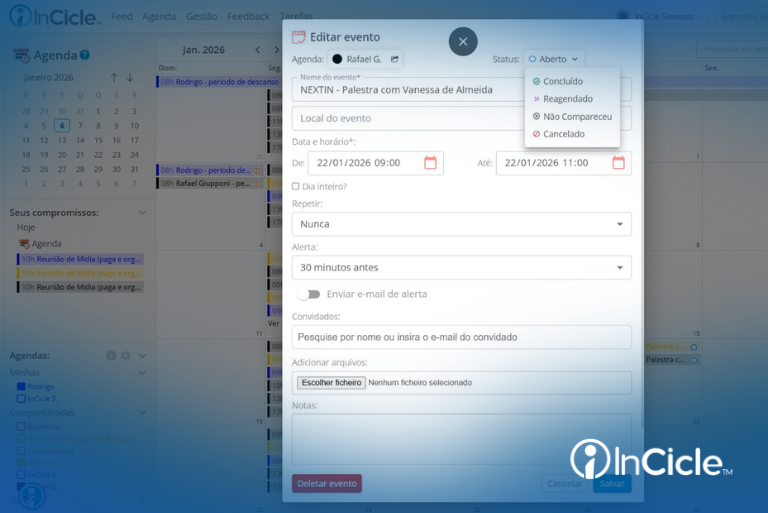
Task: Click the Salvar button
Action: point(612,484)
